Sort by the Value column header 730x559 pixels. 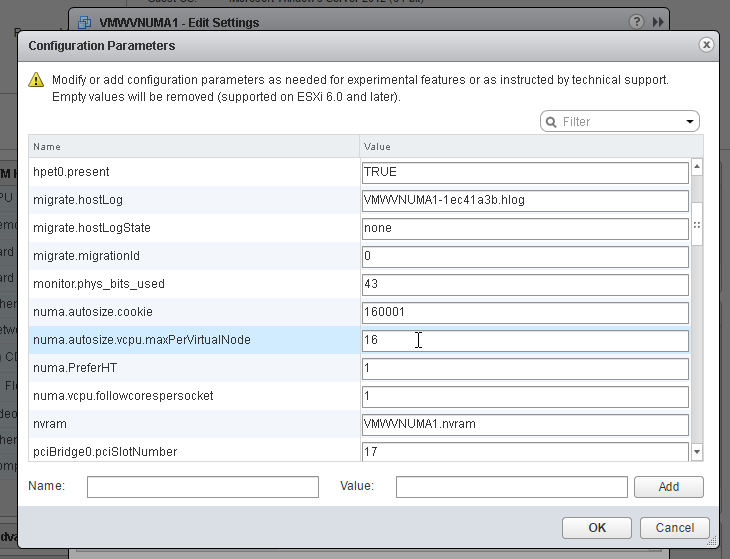pyautogui.click(x=530, y=146)
